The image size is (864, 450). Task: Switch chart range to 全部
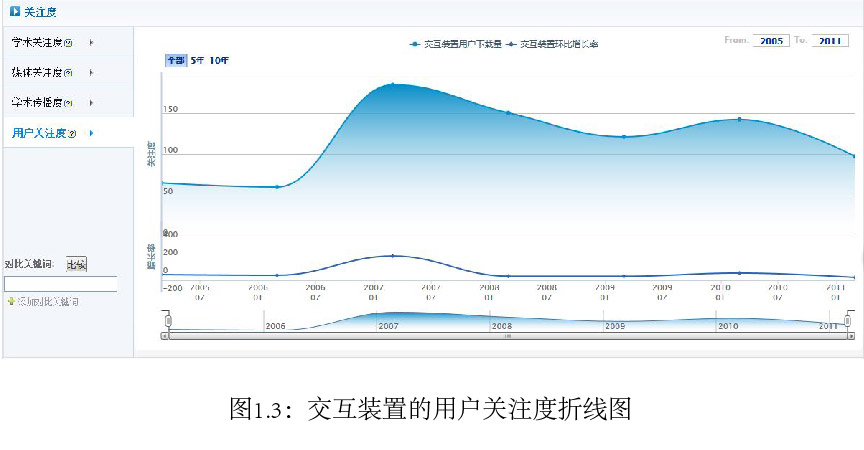pos(176,61)
